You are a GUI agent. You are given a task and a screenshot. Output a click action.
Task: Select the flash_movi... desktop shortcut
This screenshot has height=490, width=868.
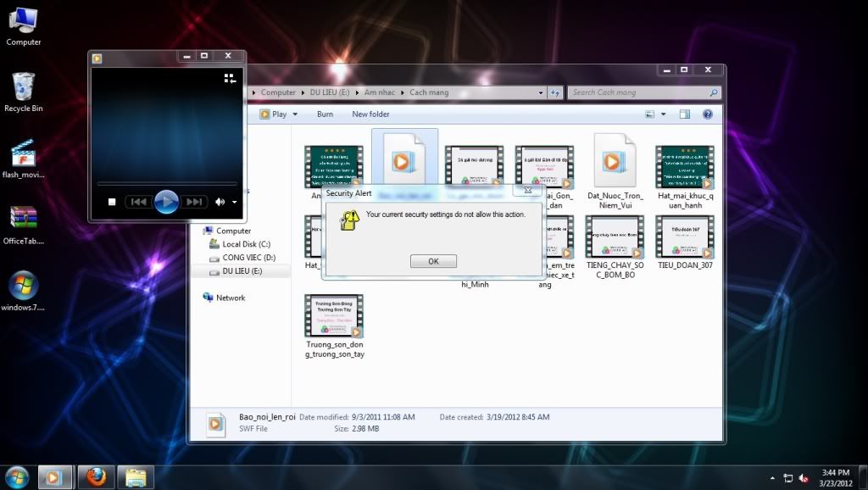[x=23, y=159]
